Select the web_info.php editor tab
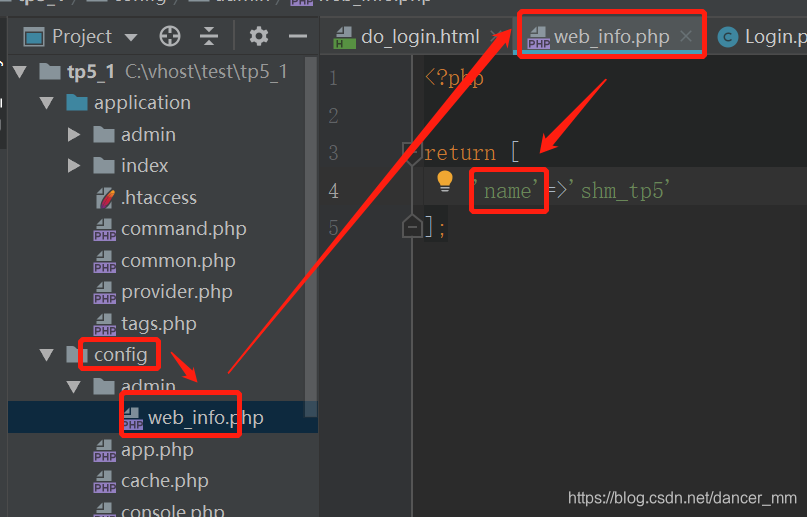Viewport: 807px width, 517px height. tap(611, 37)
